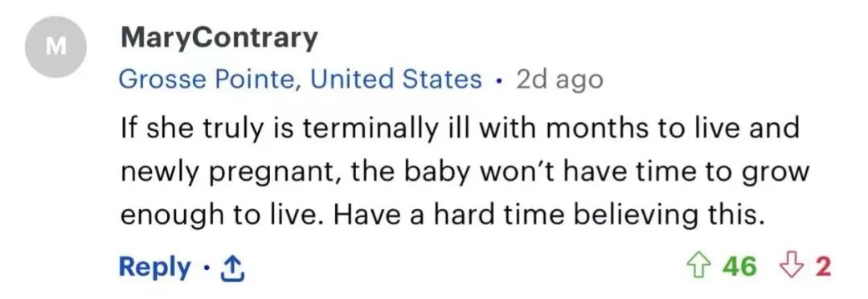Open the Grosse Pointe location link
The image size is (868, 299).
click(300, 80)
